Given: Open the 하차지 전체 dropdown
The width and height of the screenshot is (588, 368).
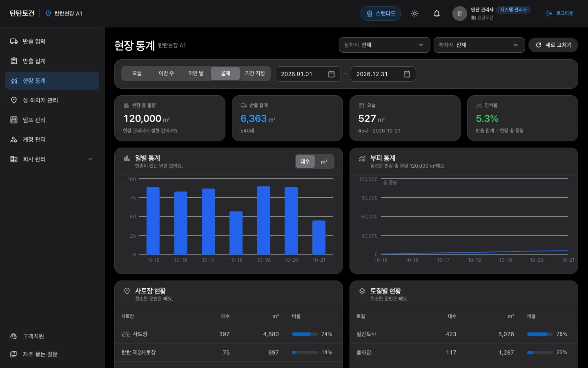Looking at the screenshot, I should (x=479, y=45).
